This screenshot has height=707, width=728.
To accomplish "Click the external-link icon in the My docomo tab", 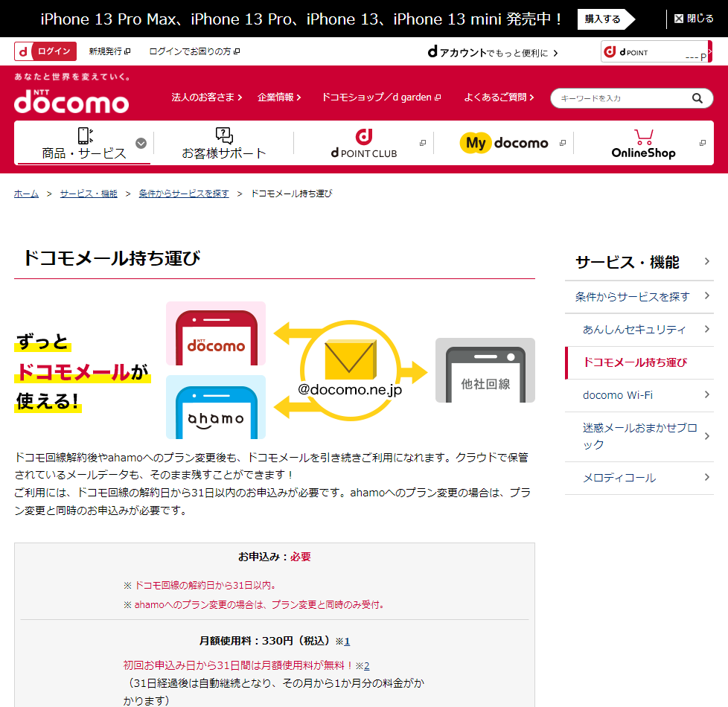I will pos(563,143).
